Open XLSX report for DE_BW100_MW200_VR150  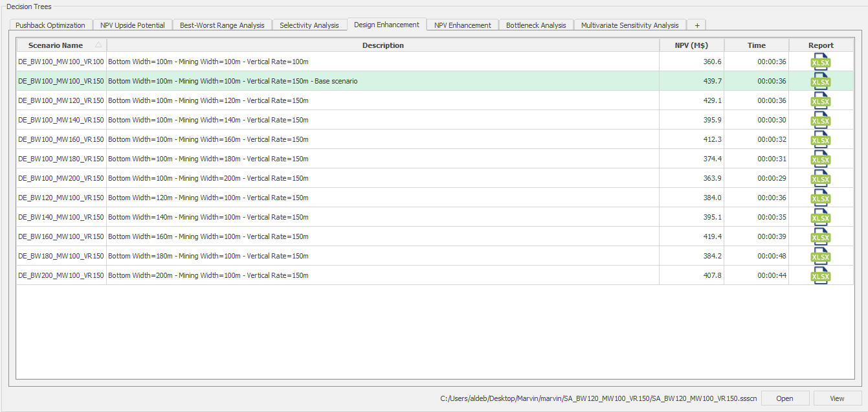[x=820, y=178]
